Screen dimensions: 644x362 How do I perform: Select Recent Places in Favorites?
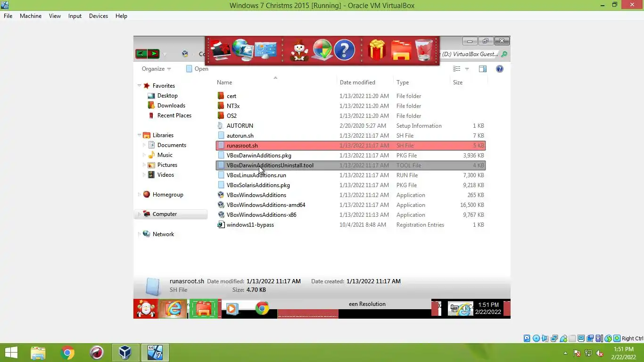tap(170, 115)
